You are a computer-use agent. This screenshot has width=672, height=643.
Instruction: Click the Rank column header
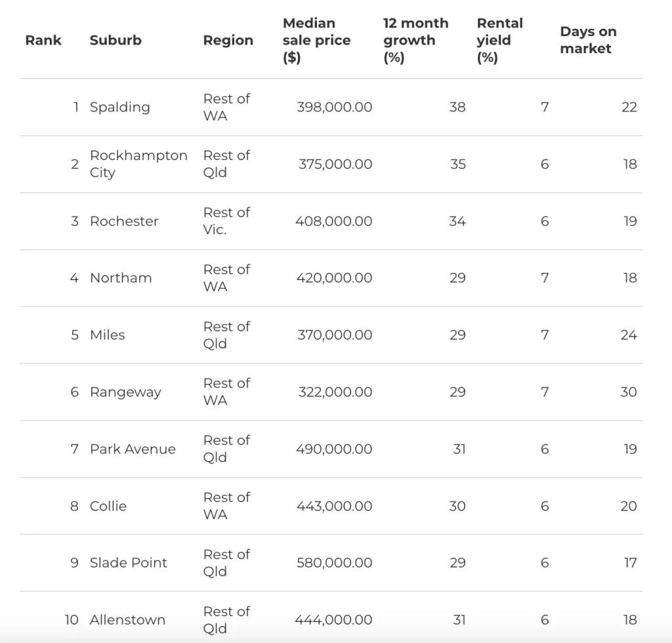pos(43,40)
